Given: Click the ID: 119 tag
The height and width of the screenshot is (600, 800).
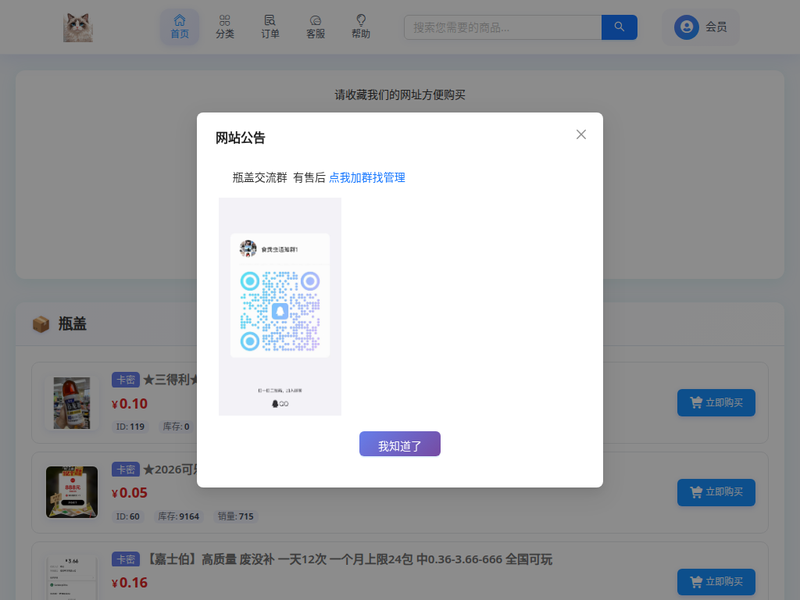Looking at the screenshot, I should click(x=130, y=427).
